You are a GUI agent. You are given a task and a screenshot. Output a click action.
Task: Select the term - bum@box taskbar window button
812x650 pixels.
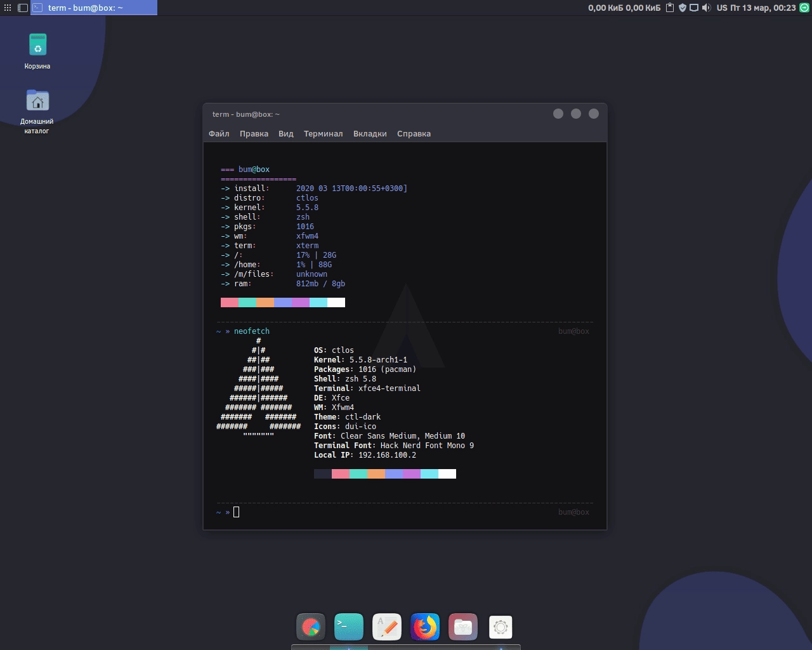coord(94,8)
